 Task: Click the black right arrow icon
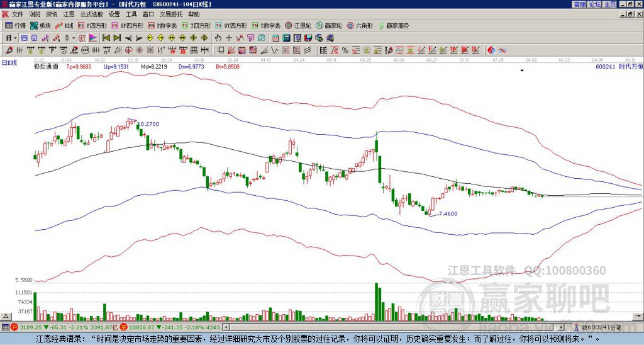tap(139, 38)
